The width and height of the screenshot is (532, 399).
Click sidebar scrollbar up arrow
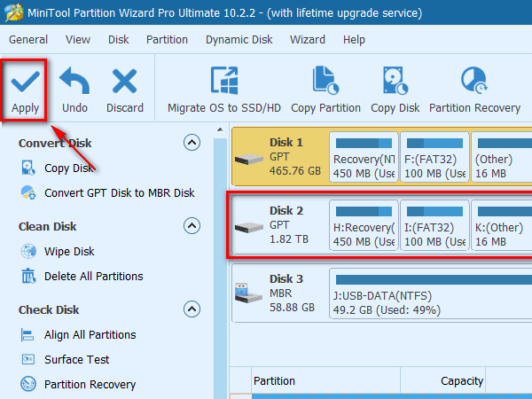point(220,129)
